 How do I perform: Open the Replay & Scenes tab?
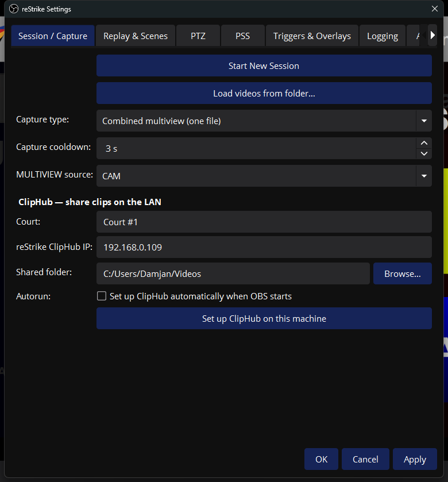(x=136, y=36)
